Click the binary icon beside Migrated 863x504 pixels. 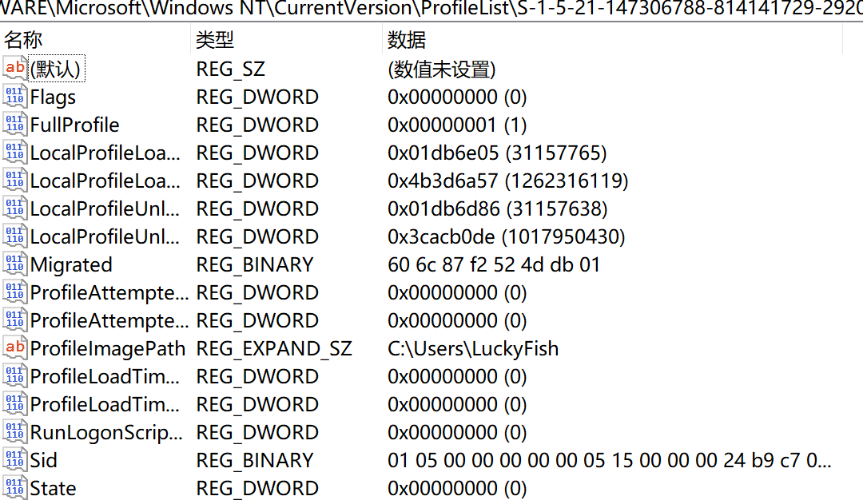(14, 264)
